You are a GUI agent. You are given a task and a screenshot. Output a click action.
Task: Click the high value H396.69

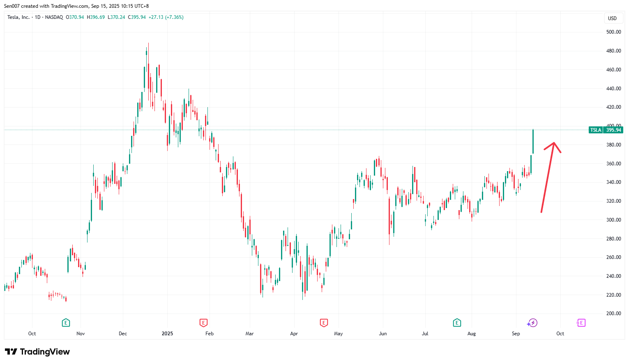96,17
